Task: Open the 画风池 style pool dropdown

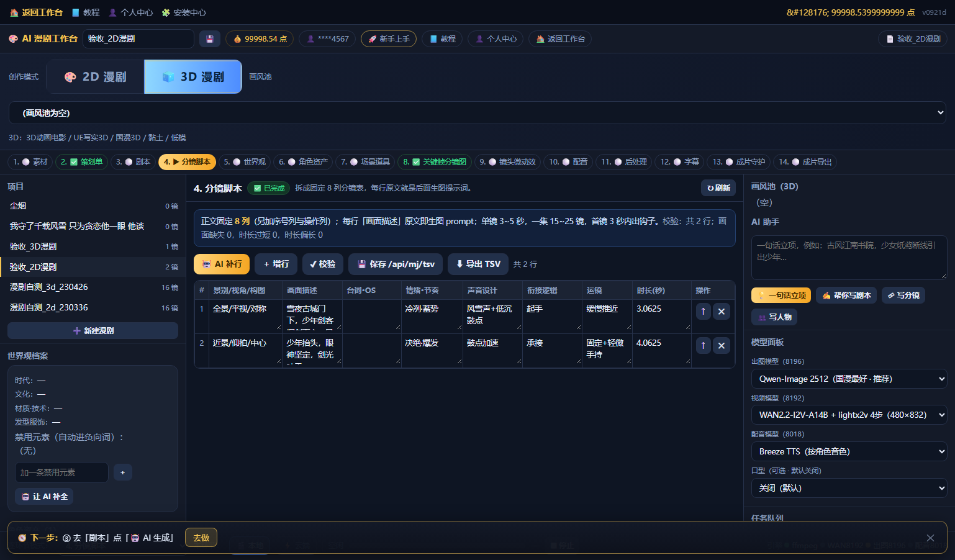Action: click(x=478, y=113)
